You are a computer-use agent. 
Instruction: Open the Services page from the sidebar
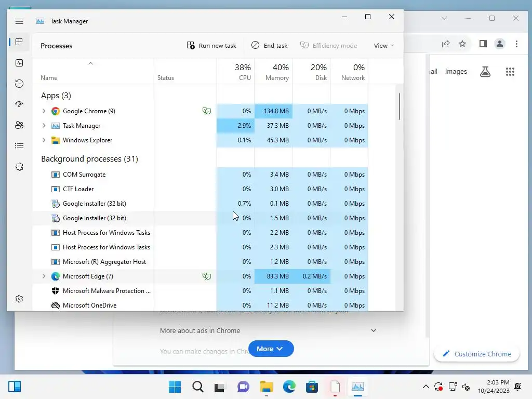coord(19,167)
